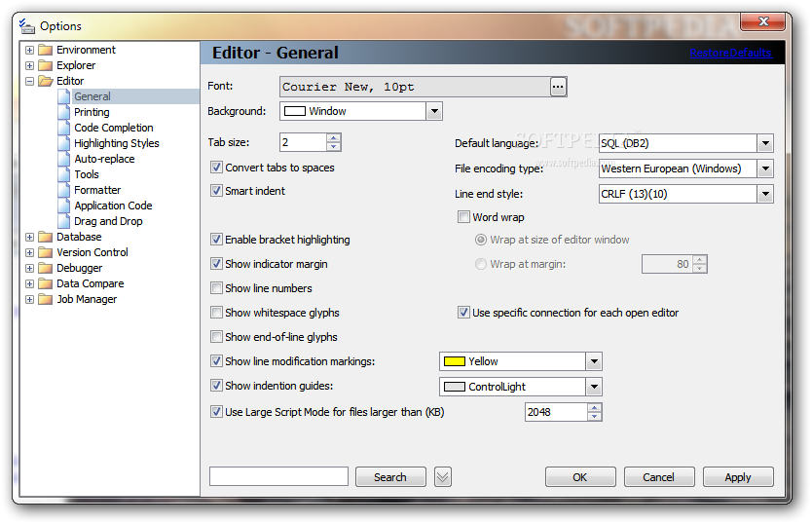Image resolution: width=812 pixels, height=524 pixels.
Task: Click the page icon beside Drag and Drop
Action: click(x=64, y=221)
